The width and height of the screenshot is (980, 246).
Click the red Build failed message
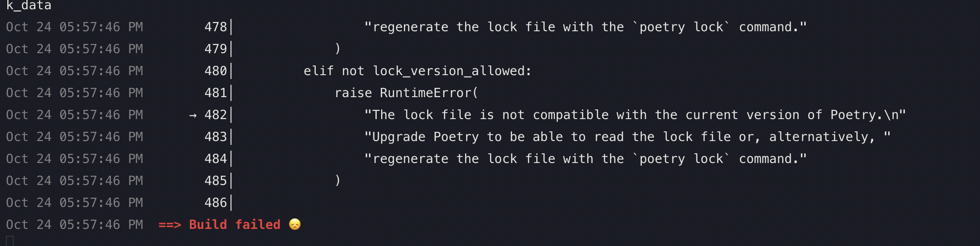pyautogui.click(x=235, y=225)
